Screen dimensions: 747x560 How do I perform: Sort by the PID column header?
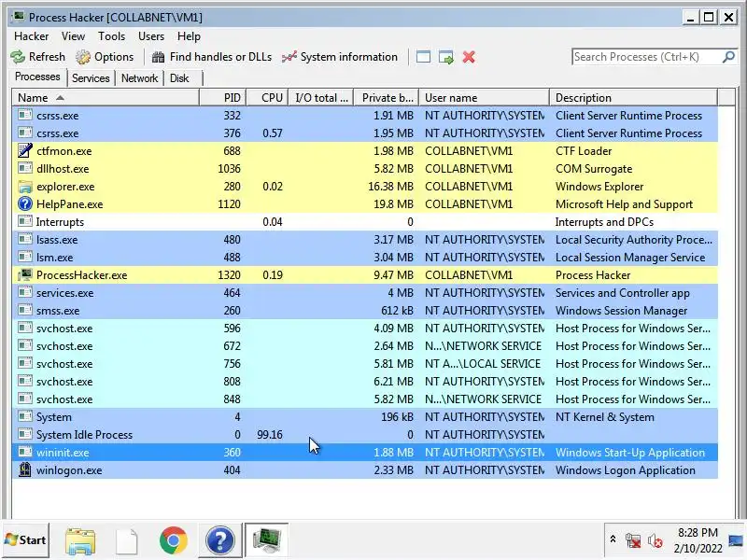point(222,98)
